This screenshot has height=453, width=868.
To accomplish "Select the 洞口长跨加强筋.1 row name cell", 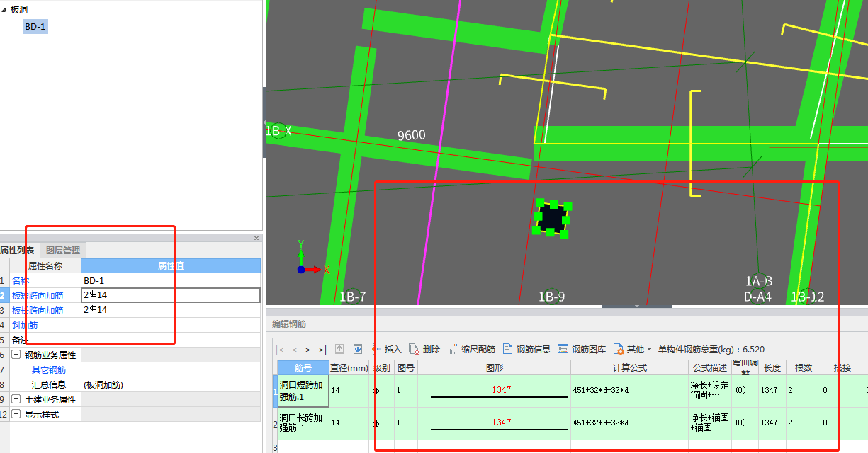I will click(x=303, y=423).
